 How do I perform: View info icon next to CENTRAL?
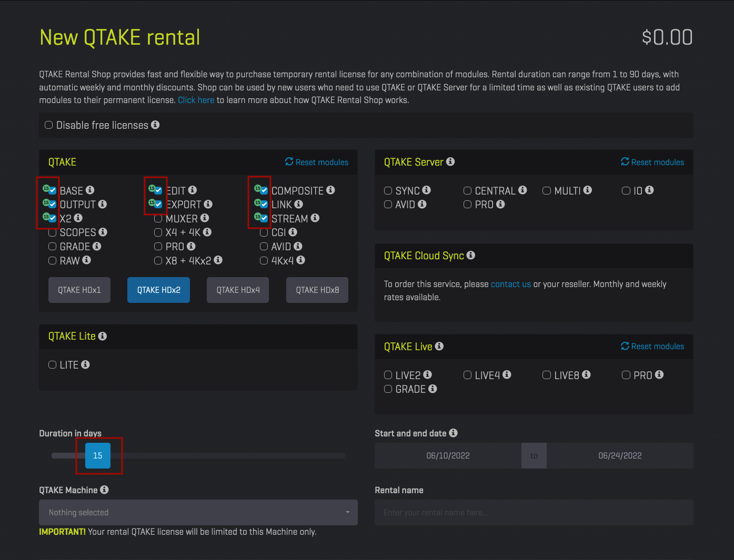[x=522, y=190]
